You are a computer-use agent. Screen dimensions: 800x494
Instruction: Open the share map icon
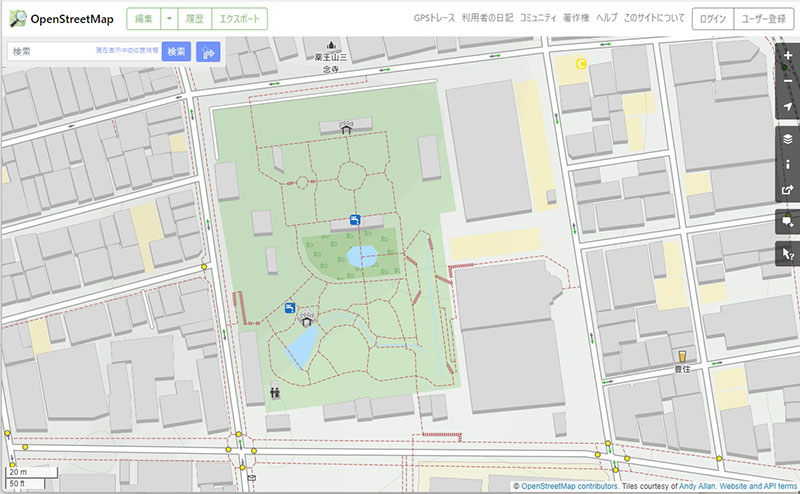[788, 190]
